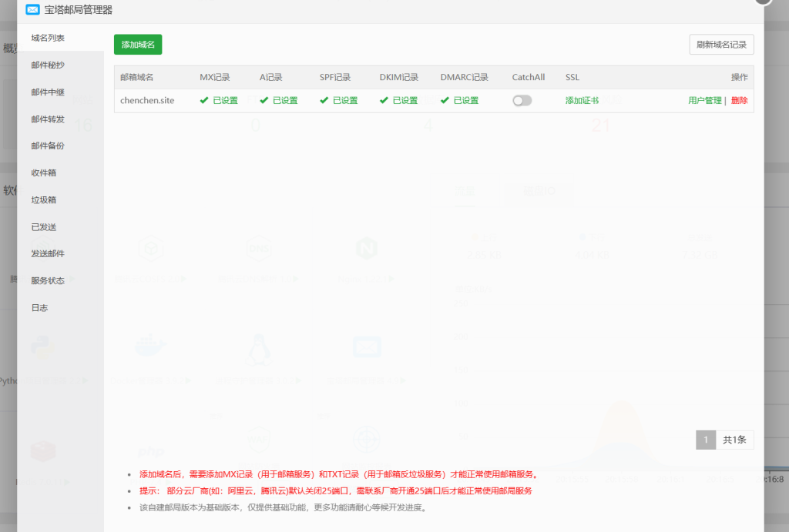Click the MX记录 green checkmark icon
The height and width of the screenshot is (532, 789).
coord(204,100)
